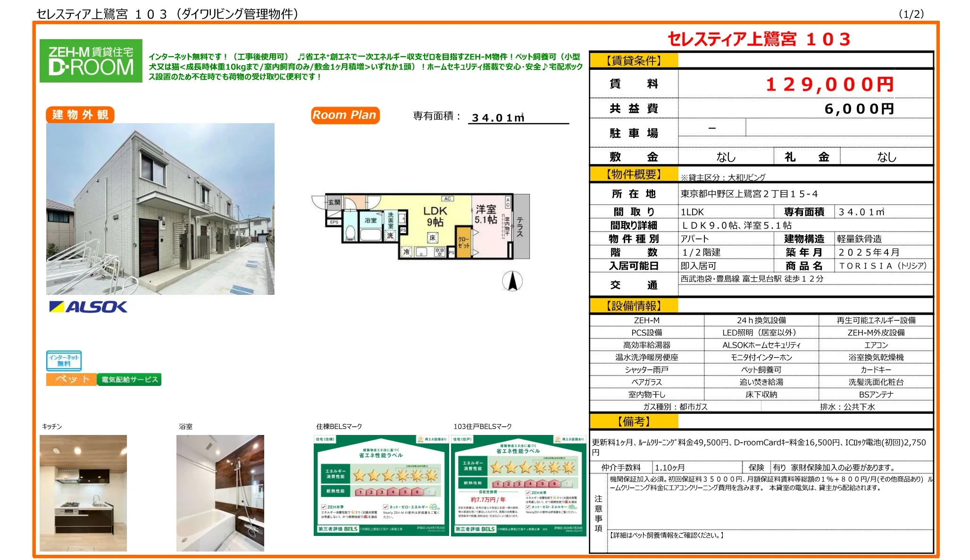Click the orange ペット badge
970x560 pixels.
pyautogui.click(x=71, y=379)
